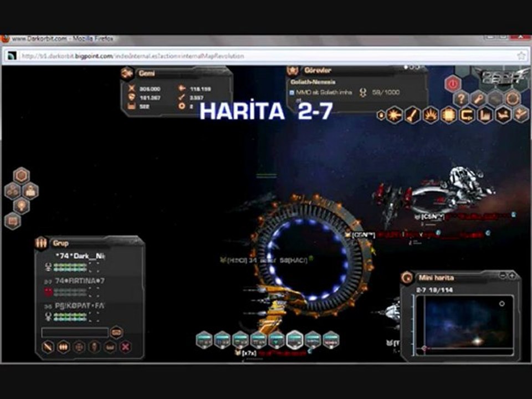The image size is (532, 399).
Task: Zoom out minimap with the minus button
Action: pyautogui.click(x=503, y=276)
